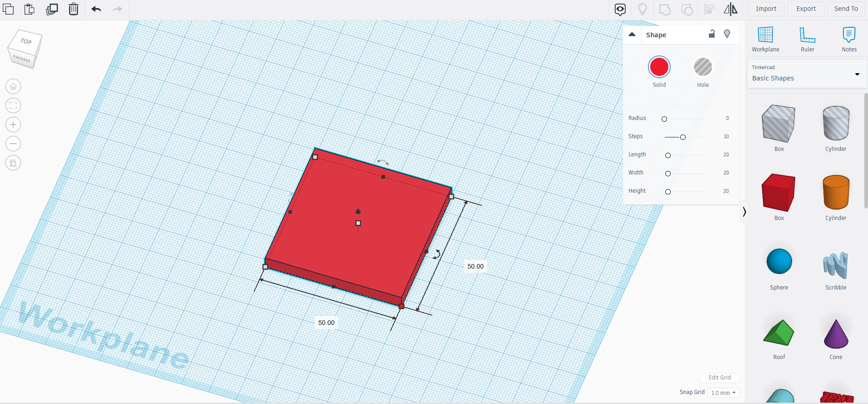Click the black cone height handle
The height and width of the screenshot is (404, 868).
tap(358, 211)
